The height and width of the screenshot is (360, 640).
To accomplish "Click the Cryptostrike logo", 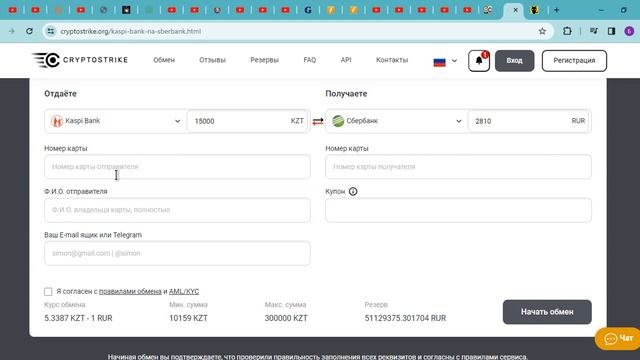I will 80,60.
